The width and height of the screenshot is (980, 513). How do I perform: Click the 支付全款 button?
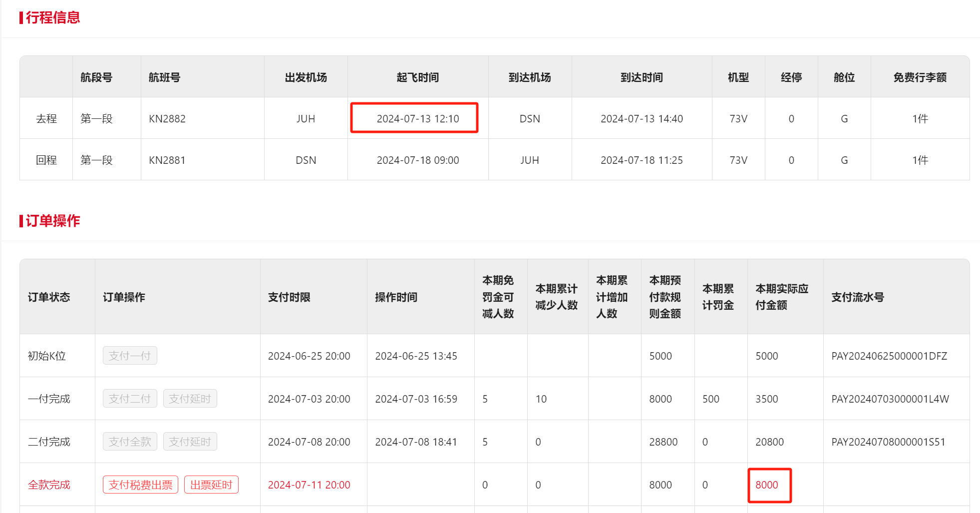[130, 442]
